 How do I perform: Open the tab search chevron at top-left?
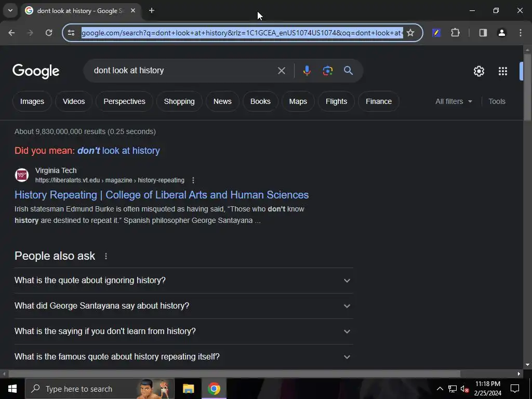point(10,10)
